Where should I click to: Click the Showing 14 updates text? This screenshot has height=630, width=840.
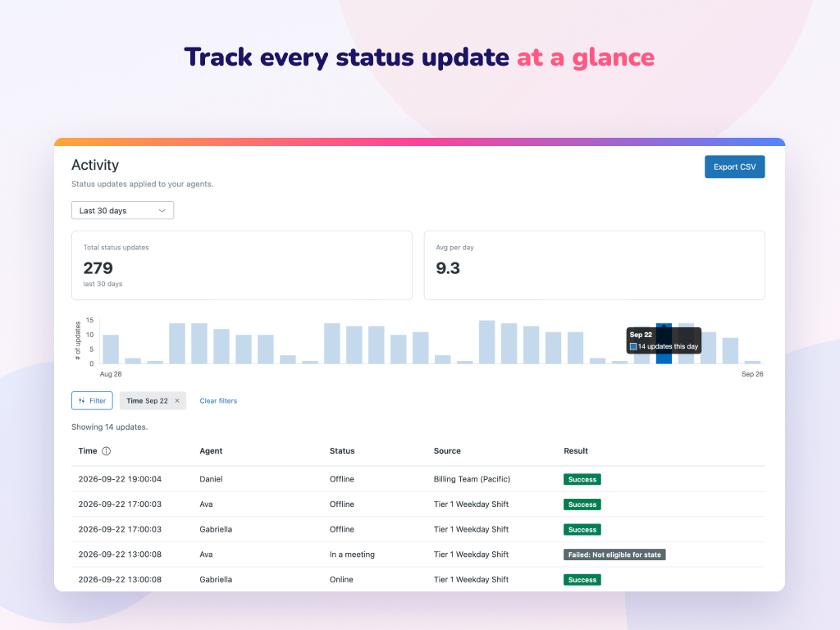click(x=110, y=427)
